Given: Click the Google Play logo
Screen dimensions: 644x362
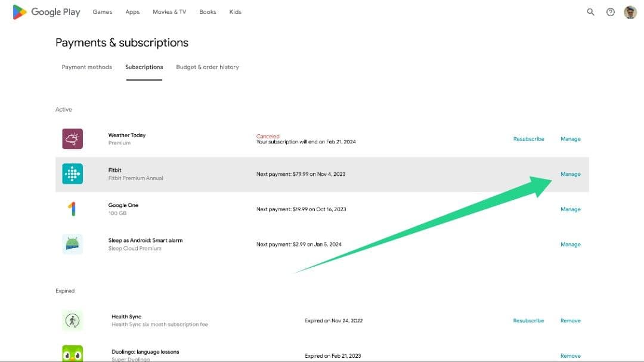Looking at the screenshot, I should coord(47,12).
